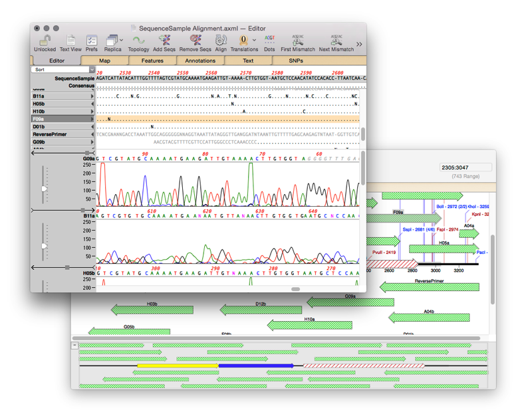Click the 2305:3047 range input field

[x=465, y=167]
